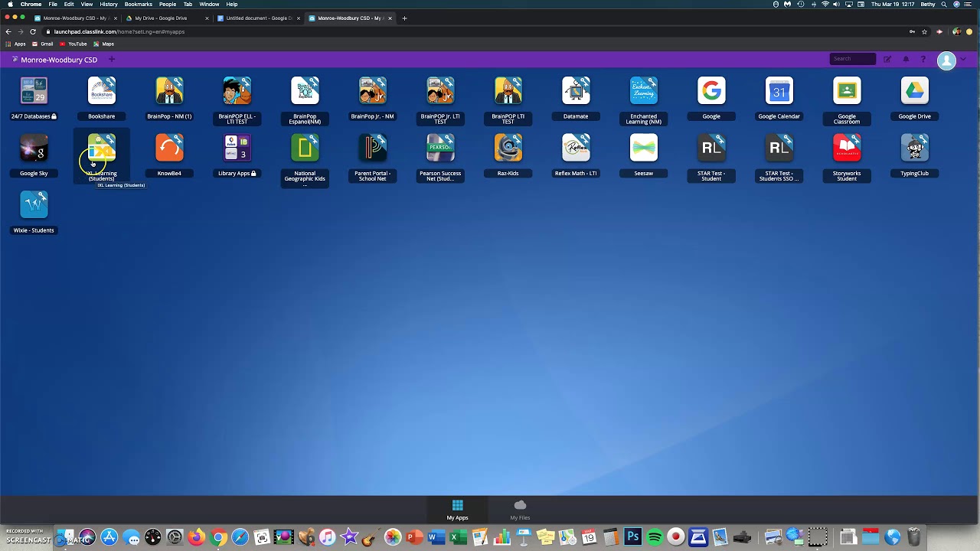Open the 24/7 Databases app

(x=34, y=91)
